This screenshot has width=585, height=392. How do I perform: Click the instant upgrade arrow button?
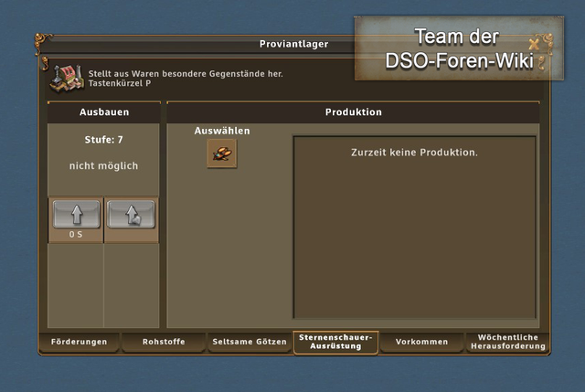(131, 214)
